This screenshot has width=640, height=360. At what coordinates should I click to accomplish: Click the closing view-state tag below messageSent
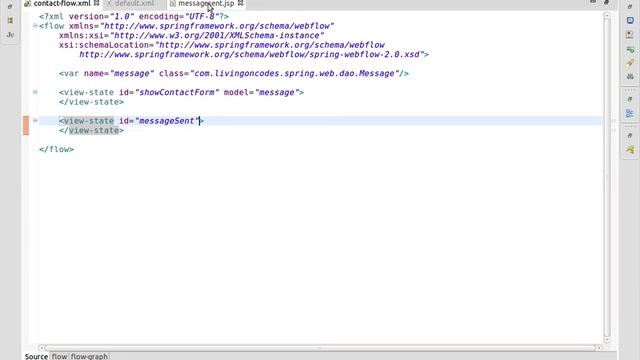coord(91,131)
